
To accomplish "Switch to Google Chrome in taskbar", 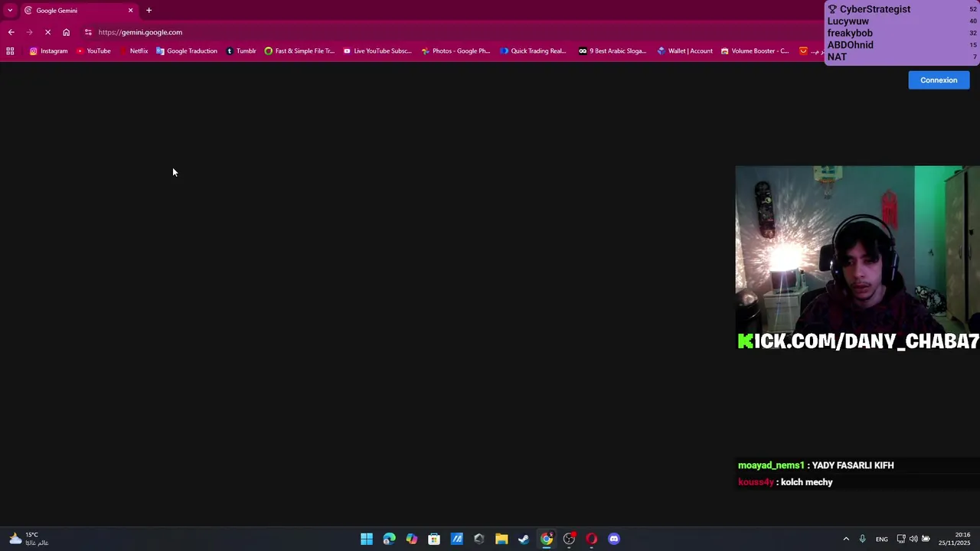I will [x=547, y=539].
